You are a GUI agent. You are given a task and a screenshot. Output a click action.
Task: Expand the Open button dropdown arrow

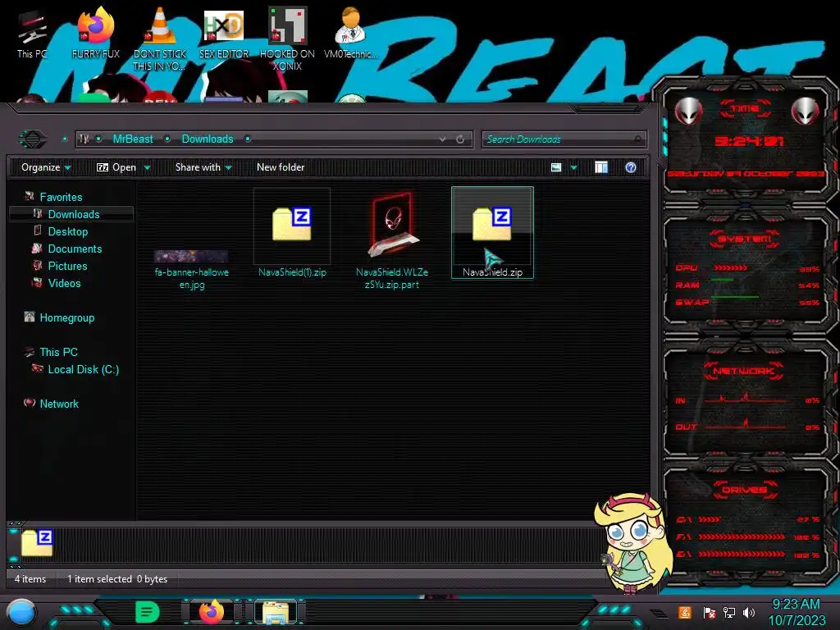click(x=147, y=168)
